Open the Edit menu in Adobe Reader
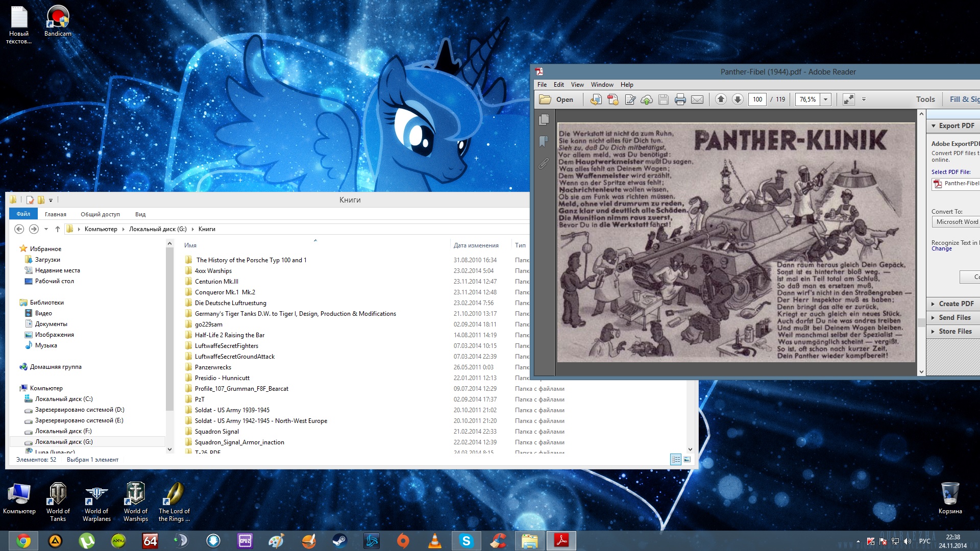 point(559,85)
